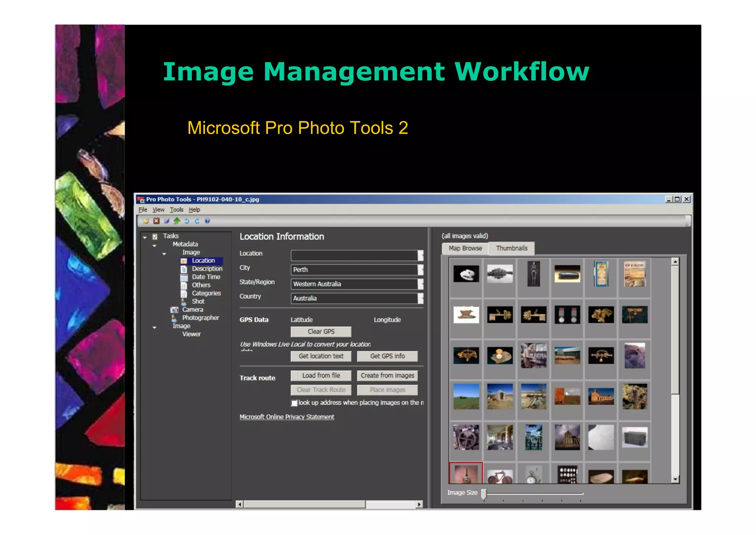Select the blue sky green field thumbnail
The width and height of the screenshot is (756, 535).
point(466,396)
